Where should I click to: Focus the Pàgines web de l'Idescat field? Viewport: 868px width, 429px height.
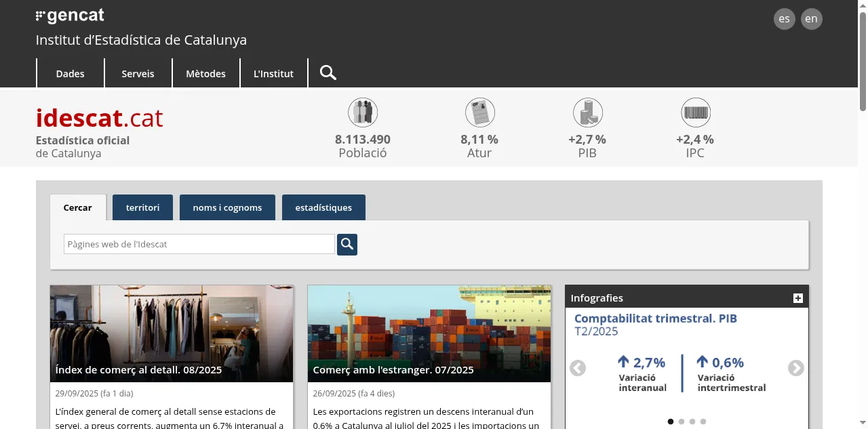[x=199, y=244]
